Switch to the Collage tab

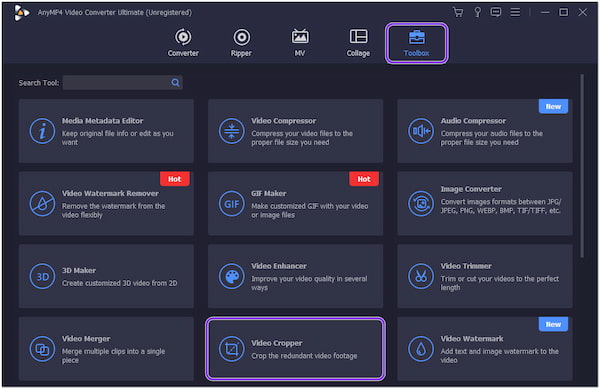click(358, 43)
